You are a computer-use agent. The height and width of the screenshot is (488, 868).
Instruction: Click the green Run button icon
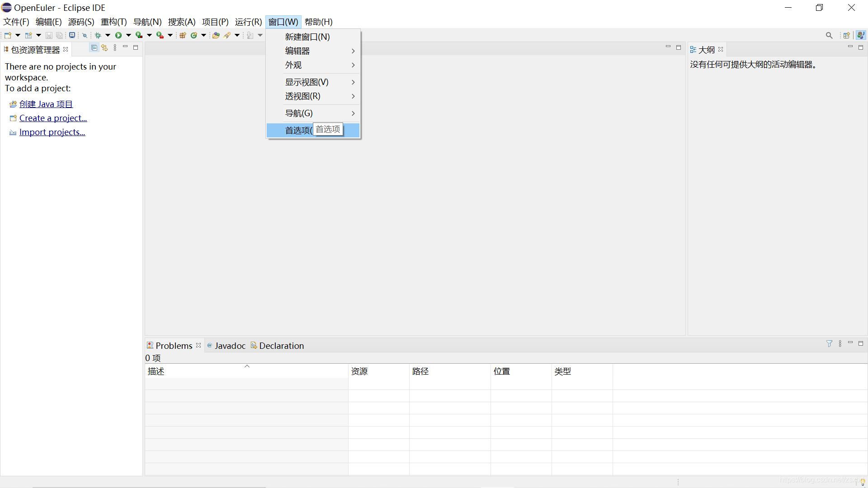[118, 35]
